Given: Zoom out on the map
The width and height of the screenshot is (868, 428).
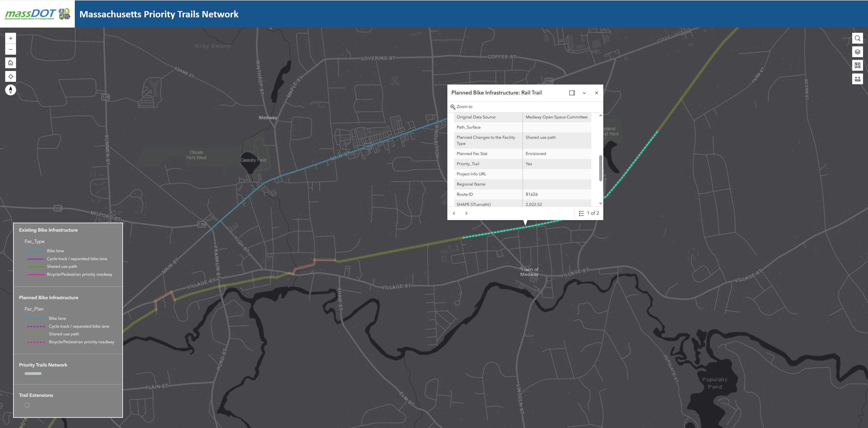Looking at the screenshot, I should (11, 49).
